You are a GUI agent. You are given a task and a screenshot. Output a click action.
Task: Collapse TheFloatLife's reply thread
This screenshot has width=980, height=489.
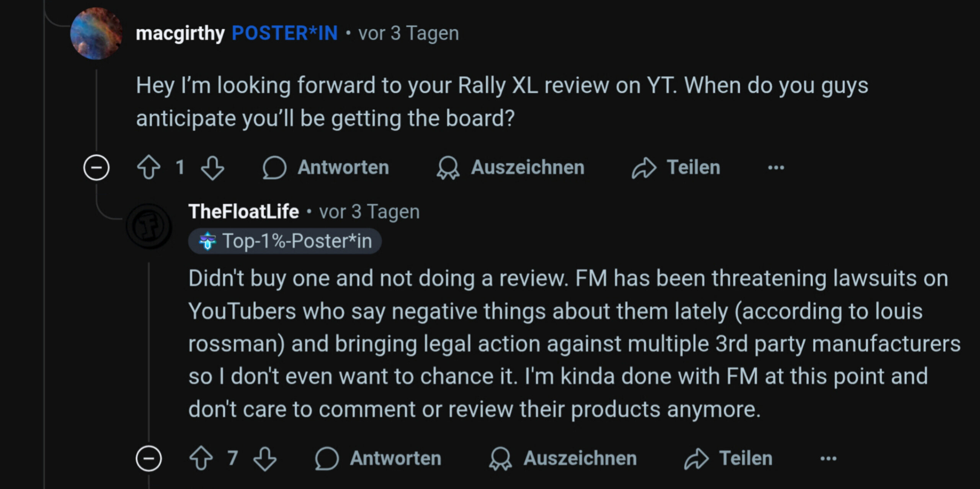coord(149,458)
